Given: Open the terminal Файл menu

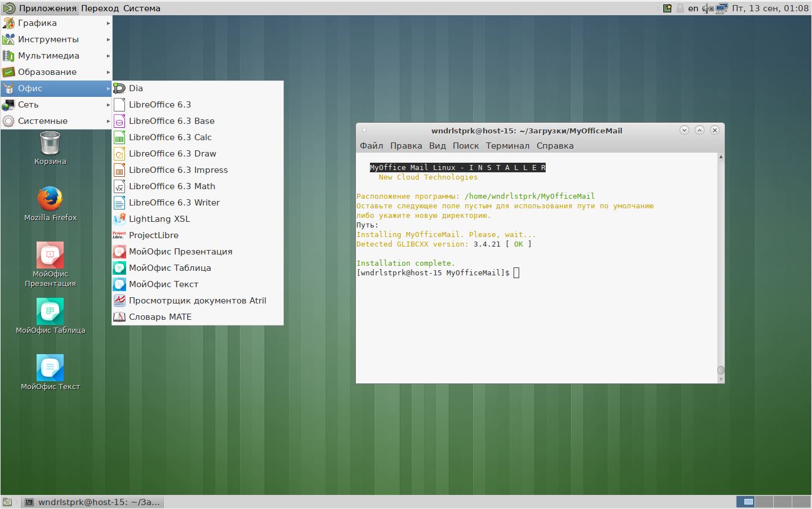Looking at the screenshot, I should click(371, 146).
